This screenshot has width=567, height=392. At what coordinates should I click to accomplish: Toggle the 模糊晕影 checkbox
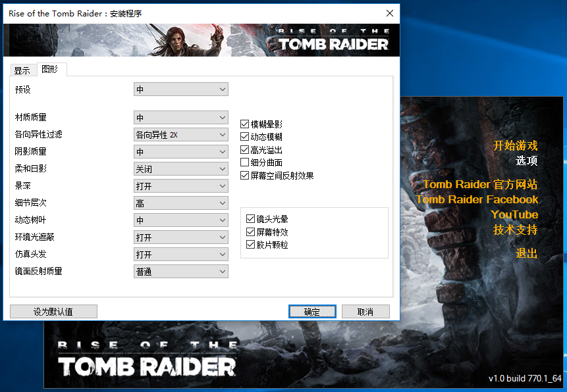[245, 124]
